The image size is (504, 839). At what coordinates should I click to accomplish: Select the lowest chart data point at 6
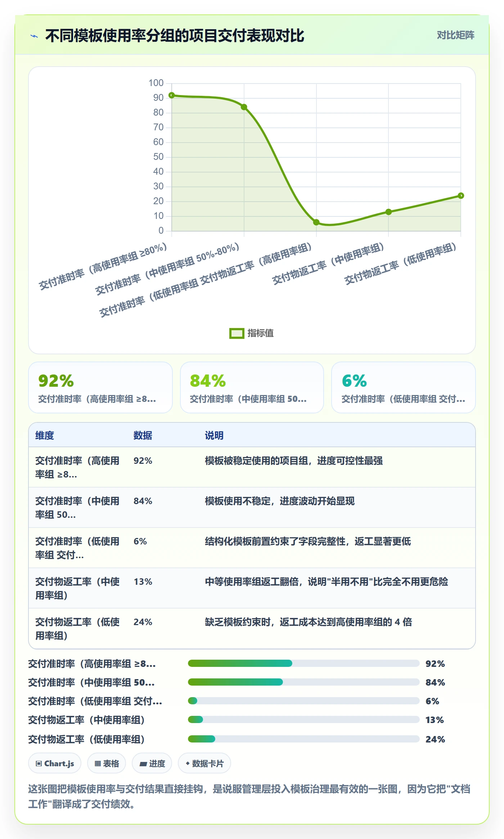316,222
